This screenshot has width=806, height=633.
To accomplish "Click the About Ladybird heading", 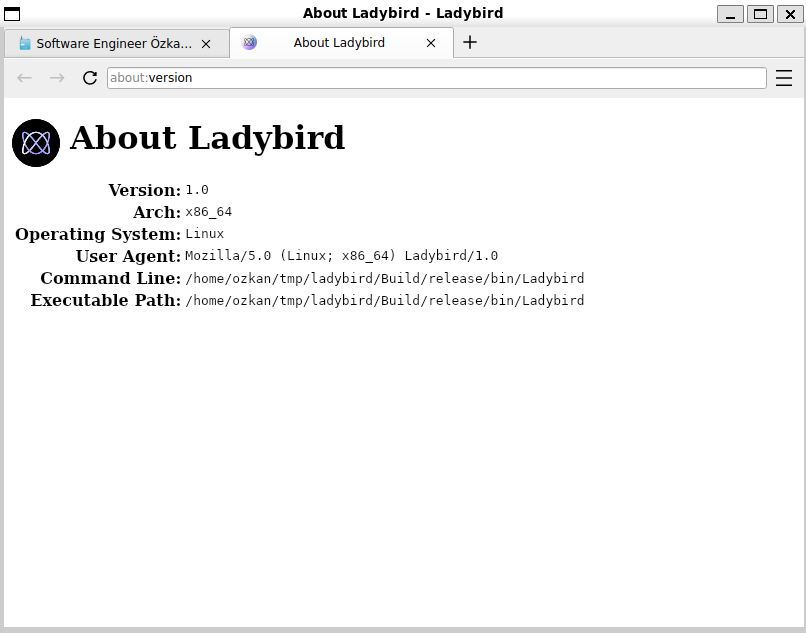I will [x=207, y=138].
